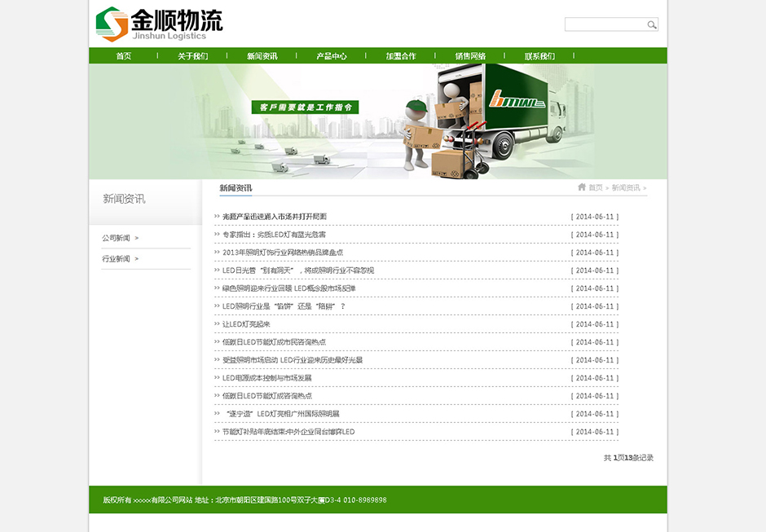Open the 产品中心 menu item
Viewport: 766px width, 532px height.
[332, 56]
